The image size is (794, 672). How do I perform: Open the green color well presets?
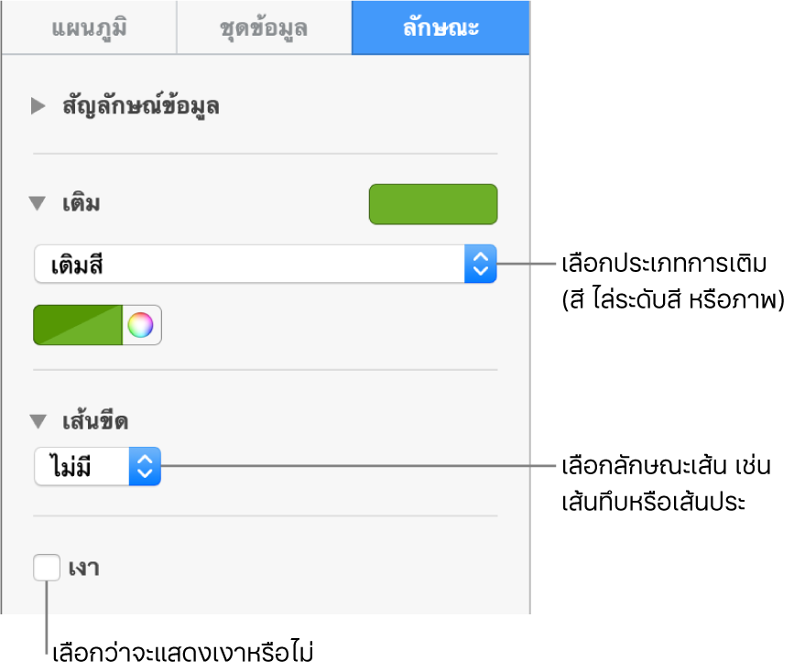[77, 325]
